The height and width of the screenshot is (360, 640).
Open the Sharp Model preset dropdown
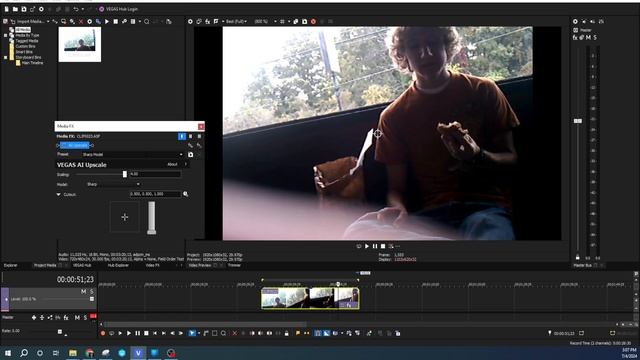(x=132, y=154)
